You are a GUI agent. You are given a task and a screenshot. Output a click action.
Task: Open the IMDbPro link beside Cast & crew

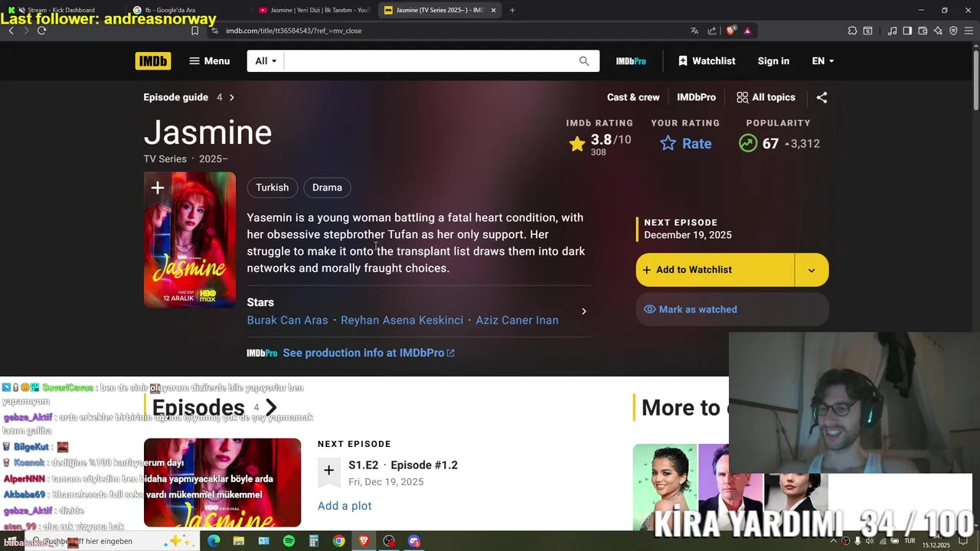696,97
